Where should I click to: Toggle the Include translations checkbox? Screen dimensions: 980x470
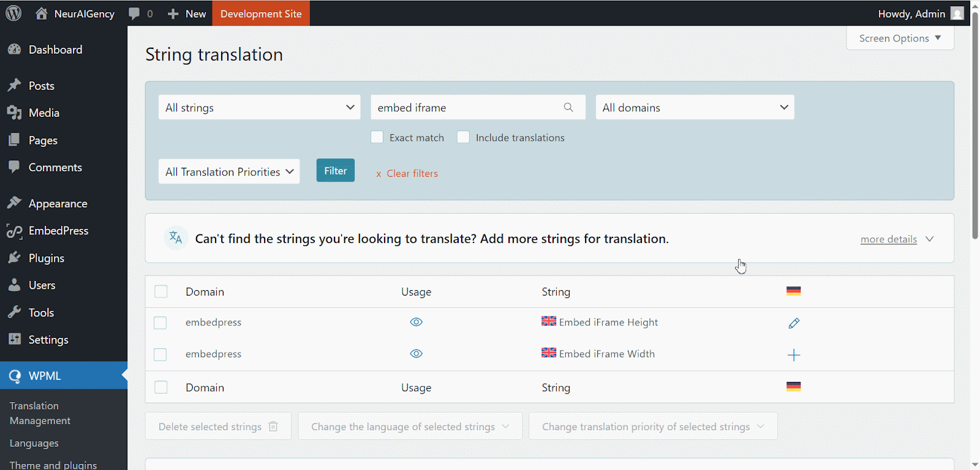point(463,137)
